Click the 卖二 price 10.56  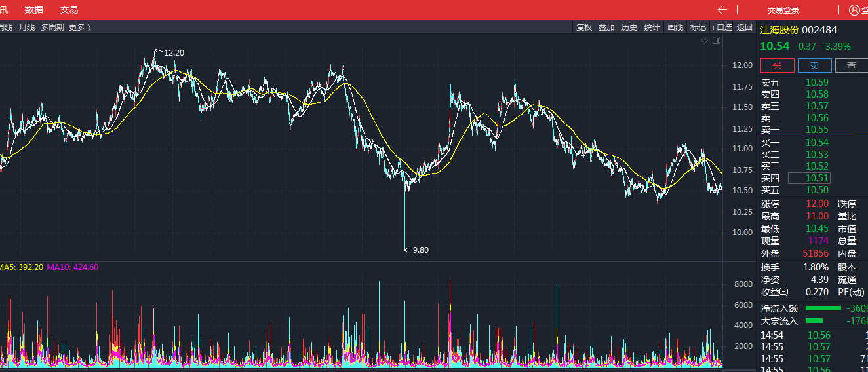pyautogui.click(x=818, y=118)
